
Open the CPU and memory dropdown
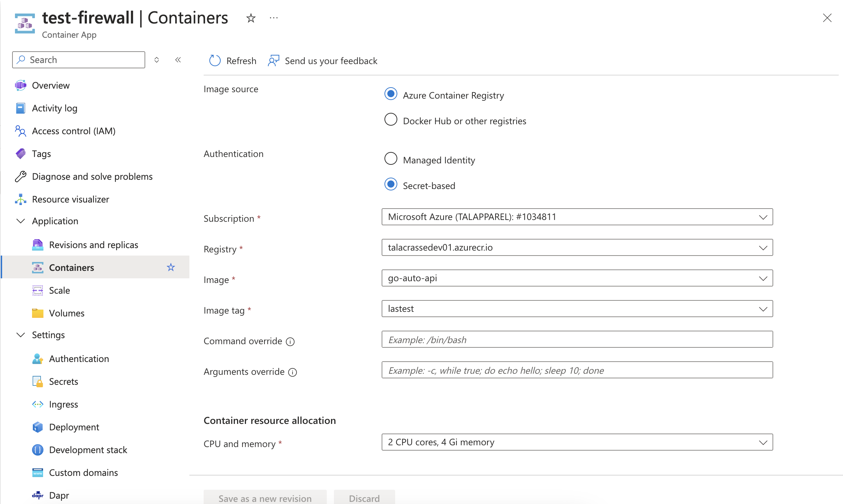577,442
